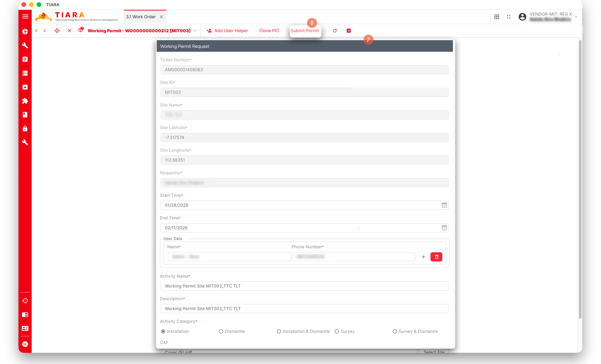
Task: Open the padlock icon in sidebar
Action: [x=25, y=128]
